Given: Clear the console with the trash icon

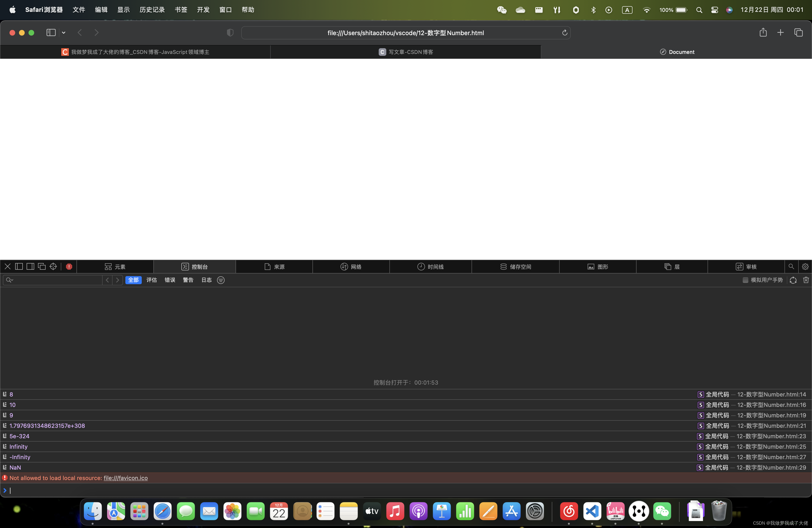Looking at the screenshot, I should coord(806,280).
